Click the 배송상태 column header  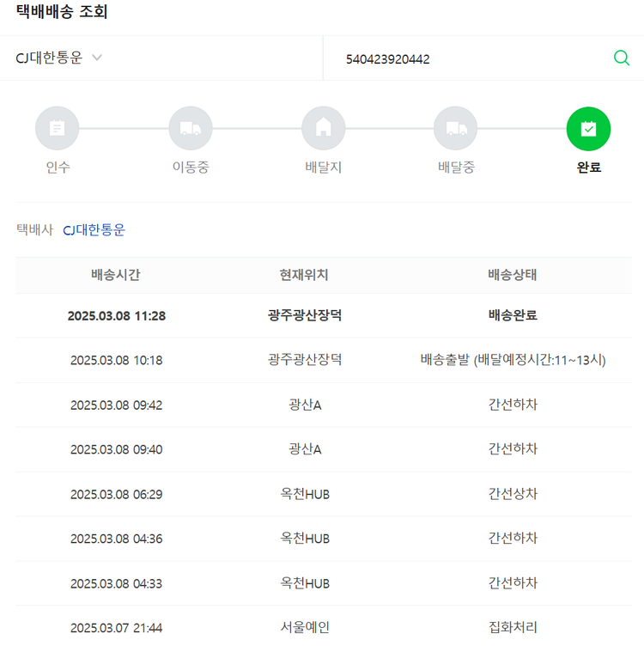coord(513,275)
